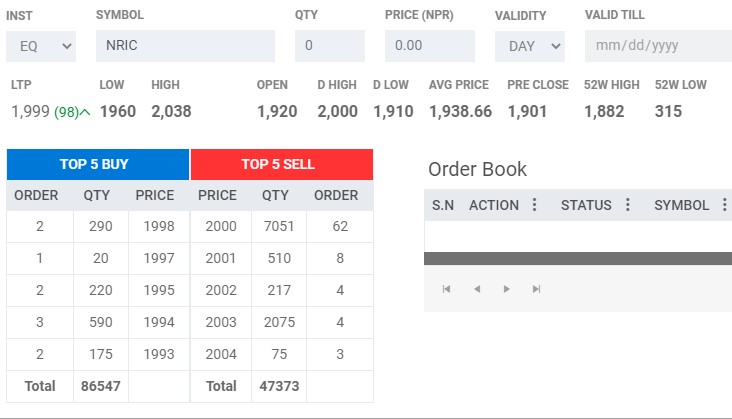Click the PRICE (NPR) input field
732x419 pixels.
click(x=434, y=46)
